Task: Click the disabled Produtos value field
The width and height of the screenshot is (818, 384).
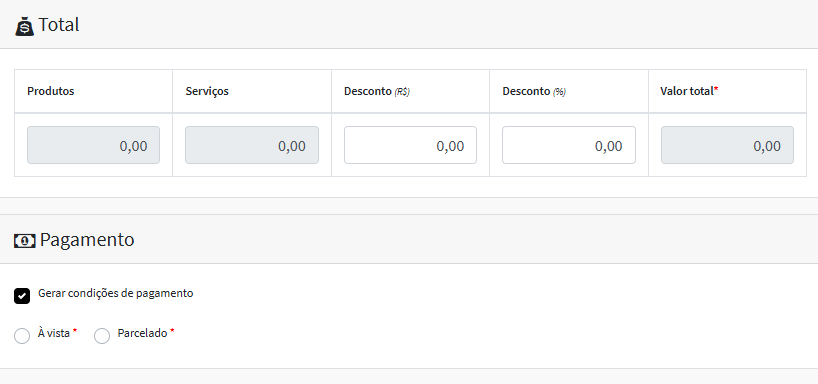Action: (x=93, y=145)
